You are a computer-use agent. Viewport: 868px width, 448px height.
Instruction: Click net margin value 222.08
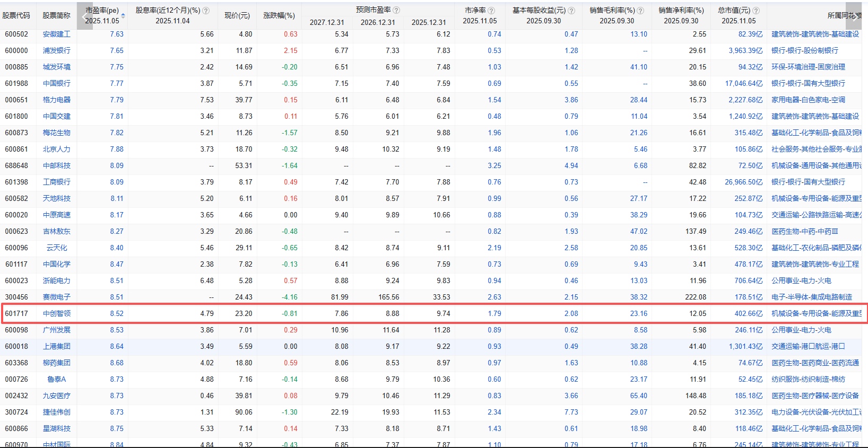point(696,297)
